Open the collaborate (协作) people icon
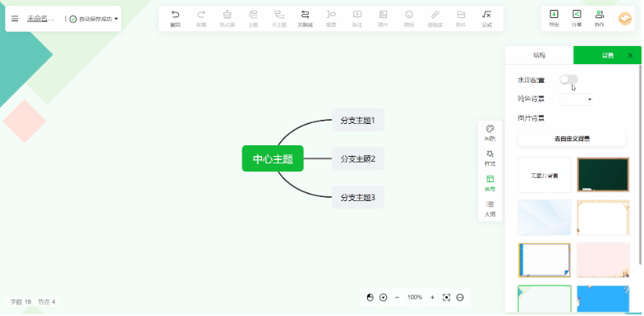The height and width of the screenshot is (316, 644). pyautogui.click(x=600, y=15)
